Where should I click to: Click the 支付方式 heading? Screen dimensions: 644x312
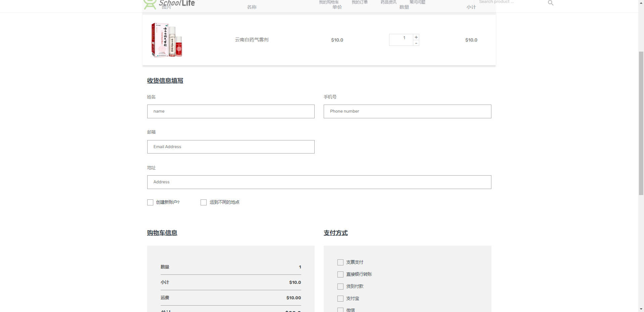336,233
